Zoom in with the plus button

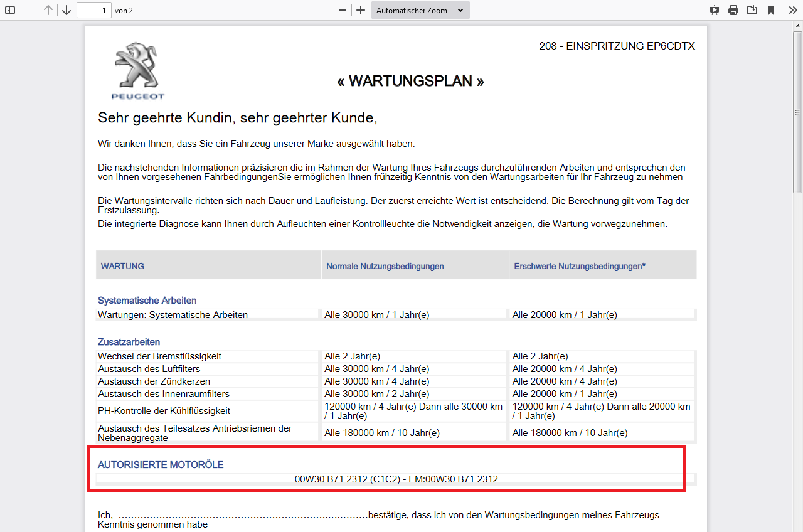point(361,10)
